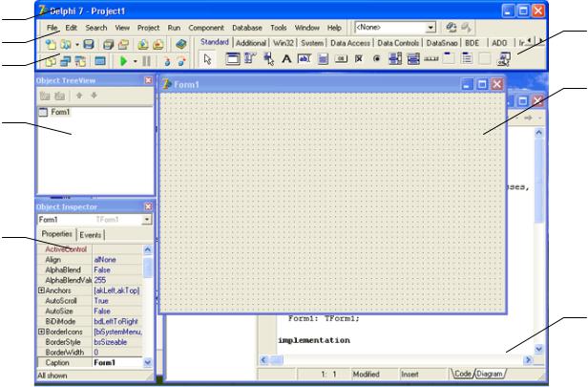Image resolution: width=588 pixels, height=387 pixels.
Task: Open the Database menu
Action: tap(247, 28)
